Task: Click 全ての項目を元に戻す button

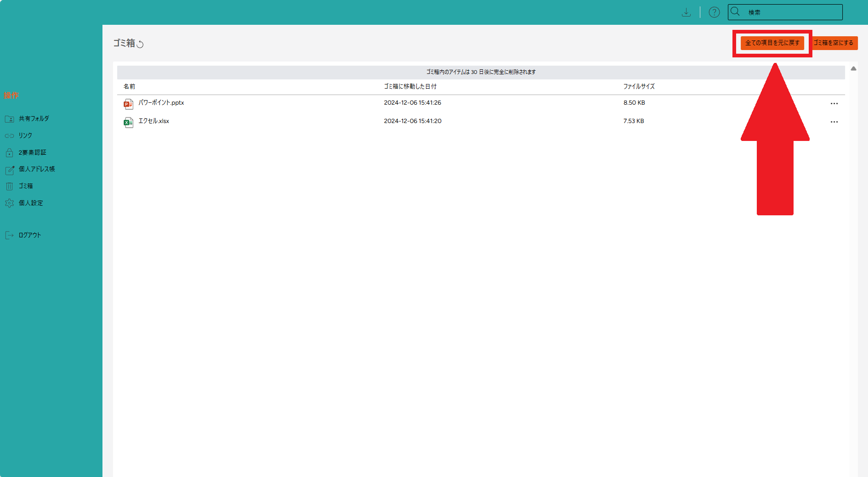Action: click(772, 43)
